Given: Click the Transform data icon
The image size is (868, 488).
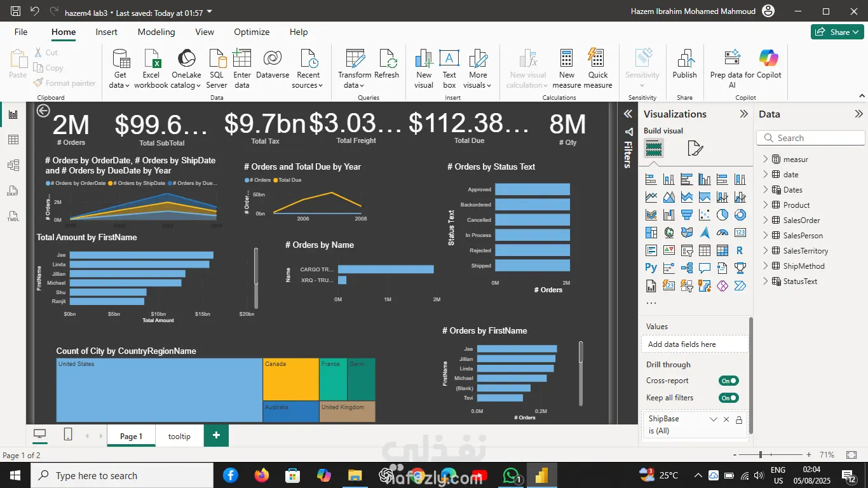Looking at the screenshot, I should (355, 59).
